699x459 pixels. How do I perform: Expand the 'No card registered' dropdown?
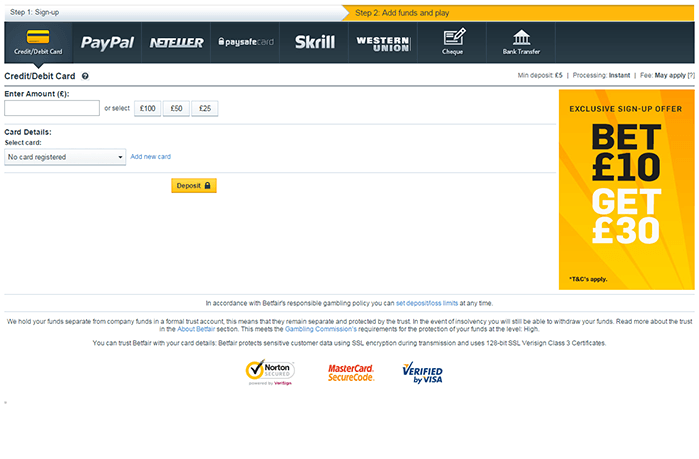[65, 157]
